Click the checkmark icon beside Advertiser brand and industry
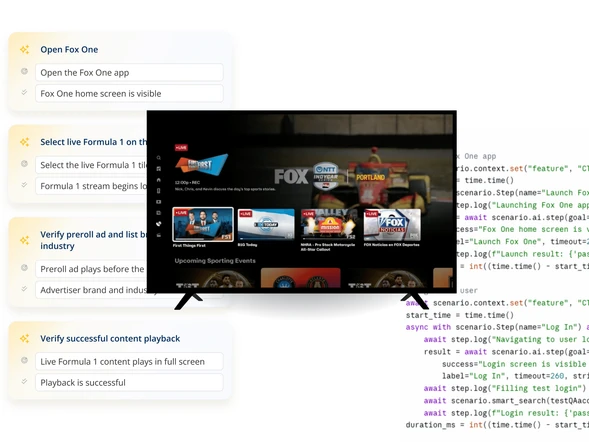Image resolution: width=589 pixels, height=442 pixels. coord(24,288)
